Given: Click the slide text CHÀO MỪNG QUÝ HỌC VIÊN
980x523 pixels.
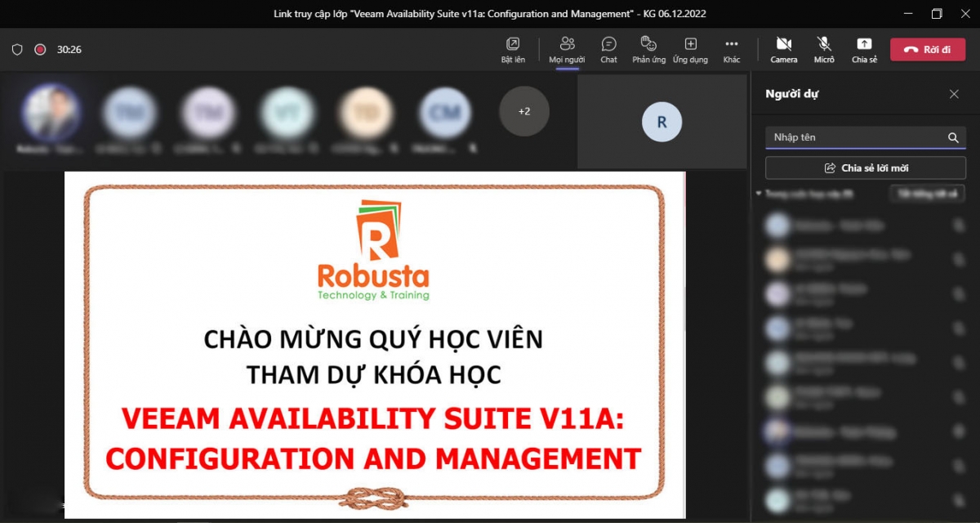Looking at the screenshot, I should point(373,338).
